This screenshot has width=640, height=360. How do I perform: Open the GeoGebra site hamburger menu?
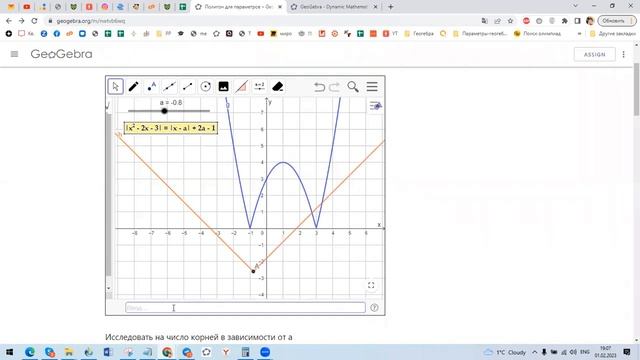pos(14,54)
